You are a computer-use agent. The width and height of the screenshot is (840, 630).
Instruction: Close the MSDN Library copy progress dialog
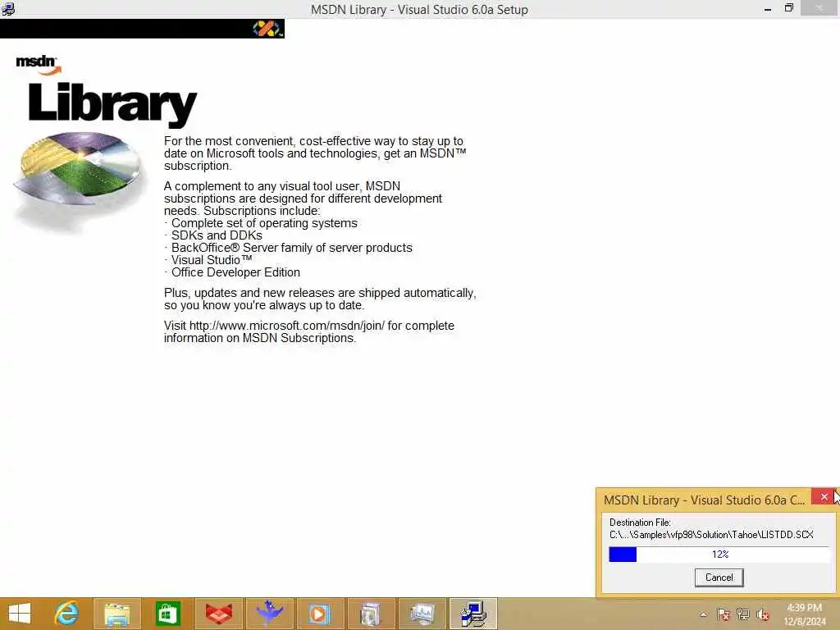(x=824, y=496)
